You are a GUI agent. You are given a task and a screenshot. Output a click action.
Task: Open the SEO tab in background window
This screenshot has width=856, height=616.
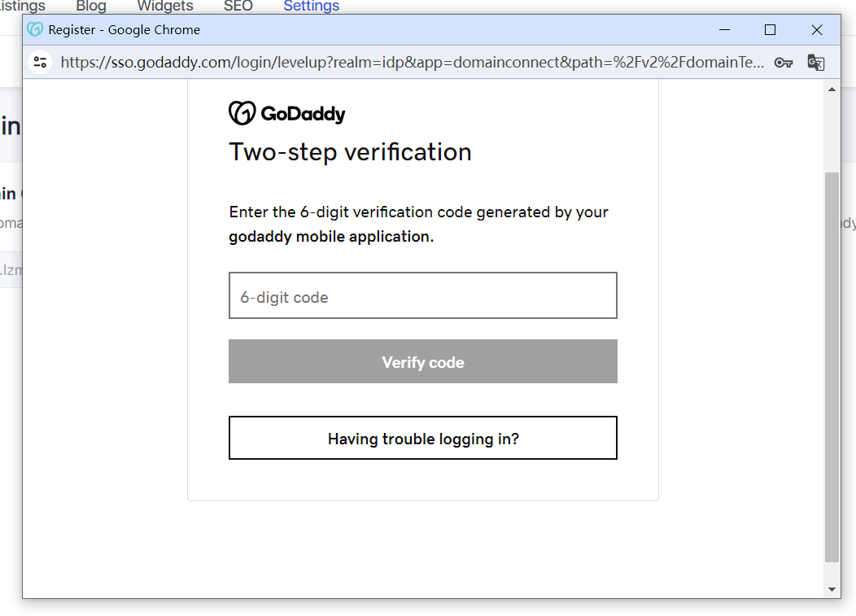[x=238, y=6]
